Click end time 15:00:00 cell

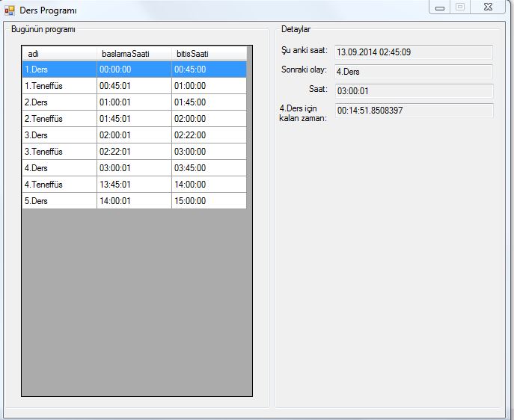pyautogui.click(x=209, y=201)
